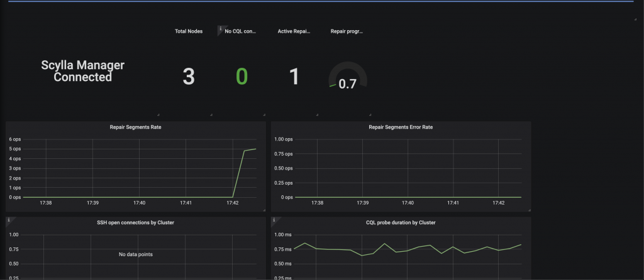Click the info icon on CQL probe duration panel
The image size is (644, 280).
274,220
